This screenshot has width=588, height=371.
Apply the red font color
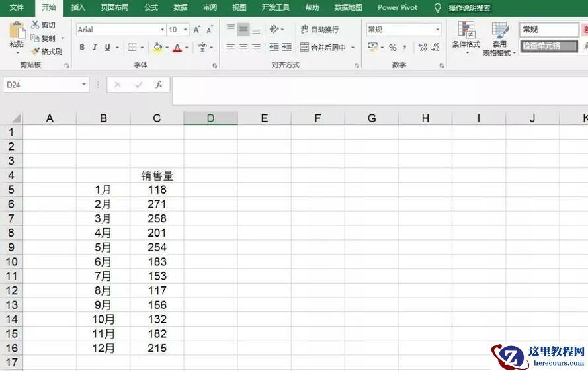177,47
